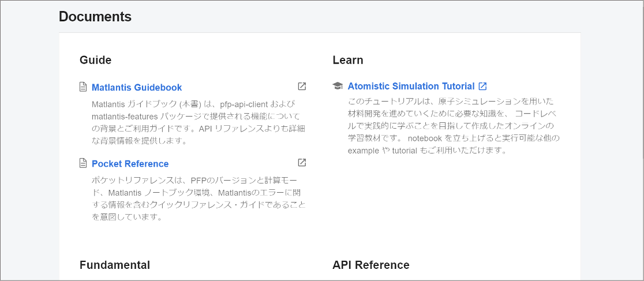Viewport: 644px width, 281px height.
Task: Click the Guide section heading
Action: coord(95,60)
